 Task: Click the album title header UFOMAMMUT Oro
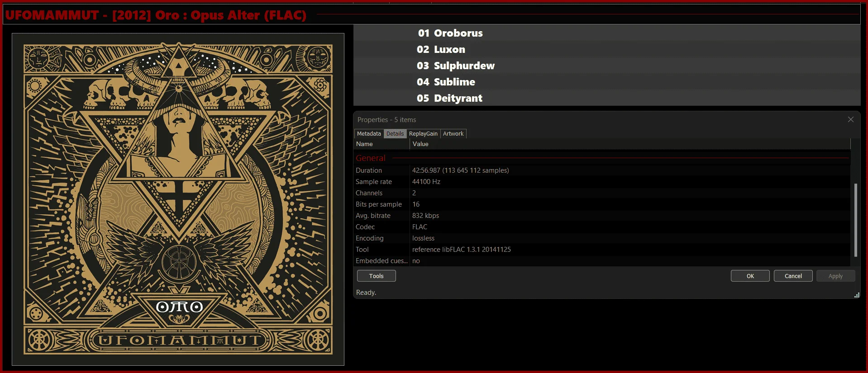pos(156,15)
